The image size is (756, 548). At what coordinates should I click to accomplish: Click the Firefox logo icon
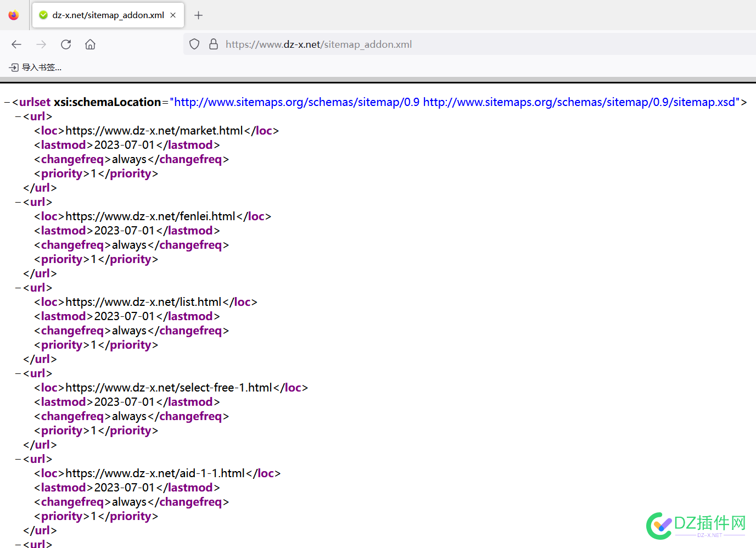14,15
